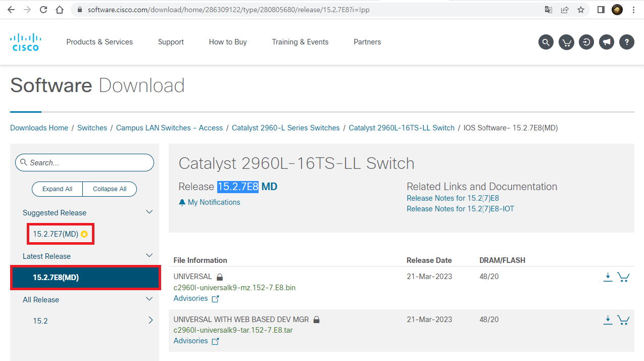Go to Downloads Home breadcrumb
This screenshot has height=361, width=644.
point(39,128)
